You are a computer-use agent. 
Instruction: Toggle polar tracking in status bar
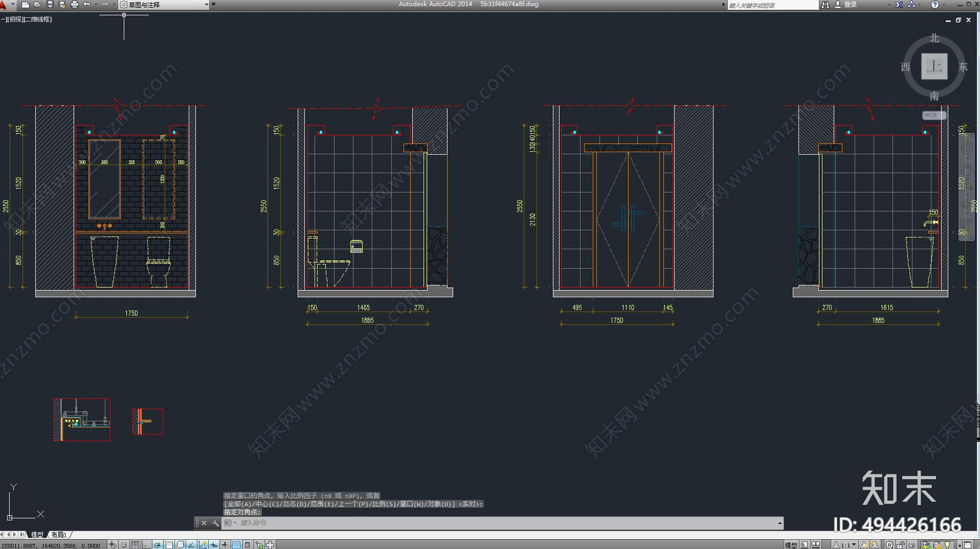click(x=157, y=545)
